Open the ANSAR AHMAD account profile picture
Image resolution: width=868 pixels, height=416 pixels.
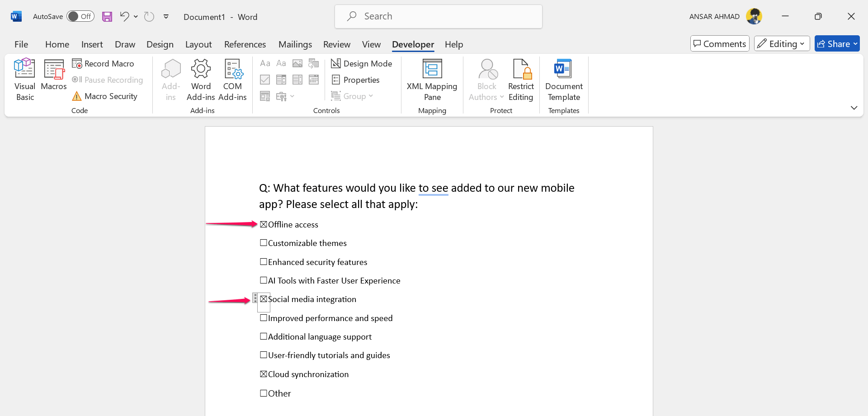click(754, 16)
